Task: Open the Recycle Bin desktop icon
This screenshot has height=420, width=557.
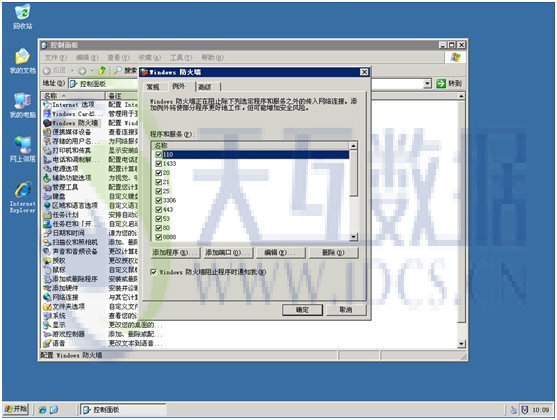Action: pyautogui.click(x=22, y=17)
